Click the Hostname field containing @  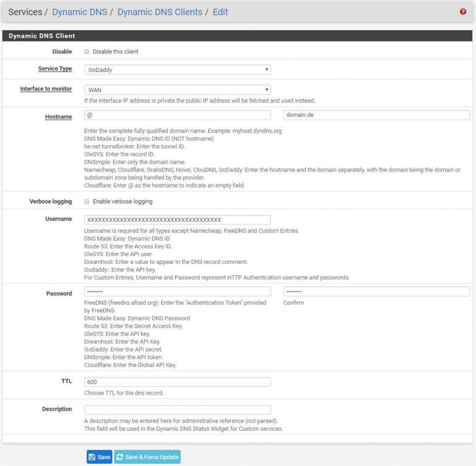(x=177, y=115)
